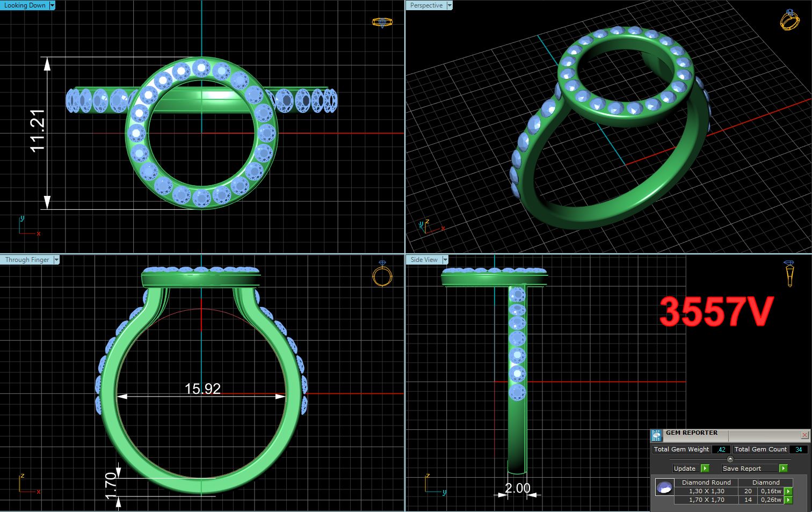Open the Perspective viewport dropdown arrow
Screen dimensions: 812x512
(450, 5)
